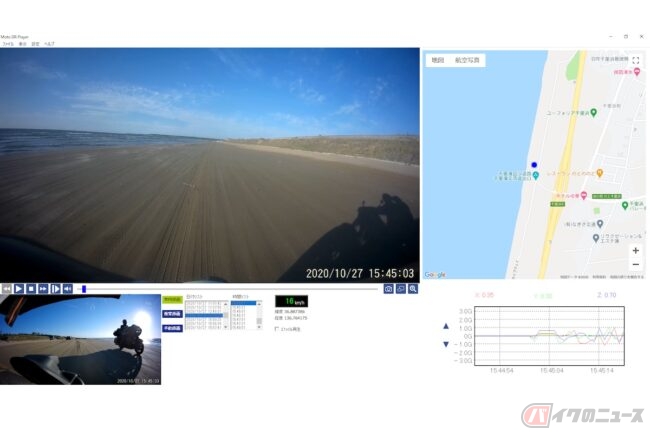Zoom in on the map with plus
Viewport: 650px width, 433px height.
(636, 250)
